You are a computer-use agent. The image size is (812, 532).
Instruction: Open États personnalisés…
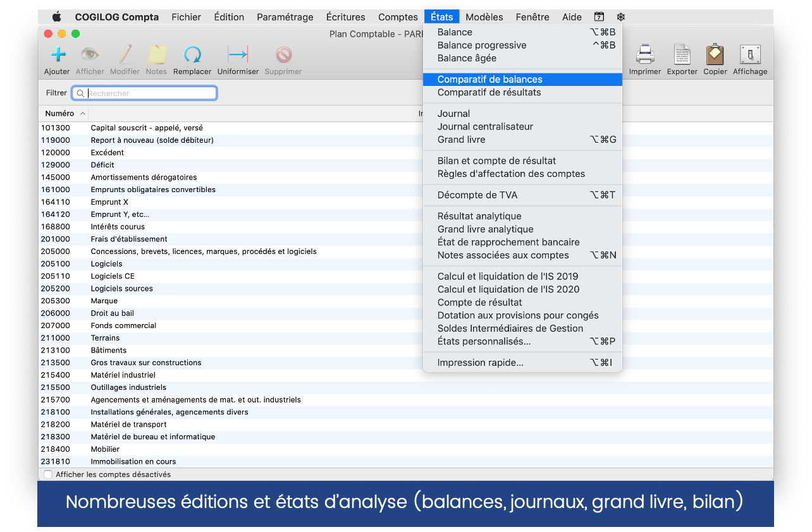coord(522,341)
